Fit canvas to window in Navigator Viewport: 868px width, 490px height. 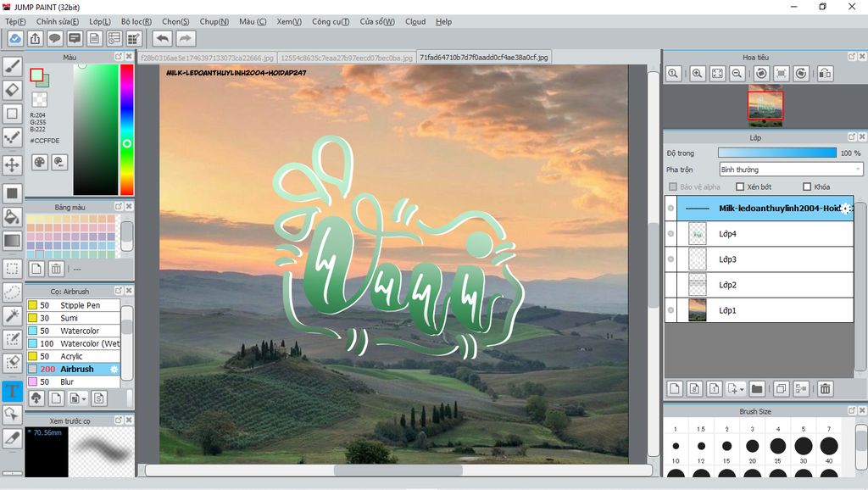click(717, 73)
